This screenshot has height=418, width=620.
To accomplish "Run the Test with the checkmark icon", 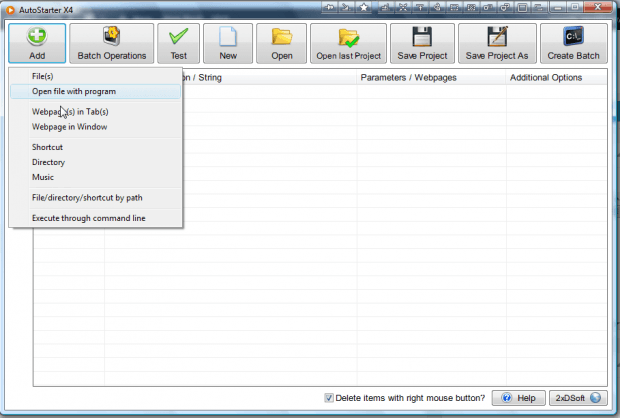I will [178, 43].
